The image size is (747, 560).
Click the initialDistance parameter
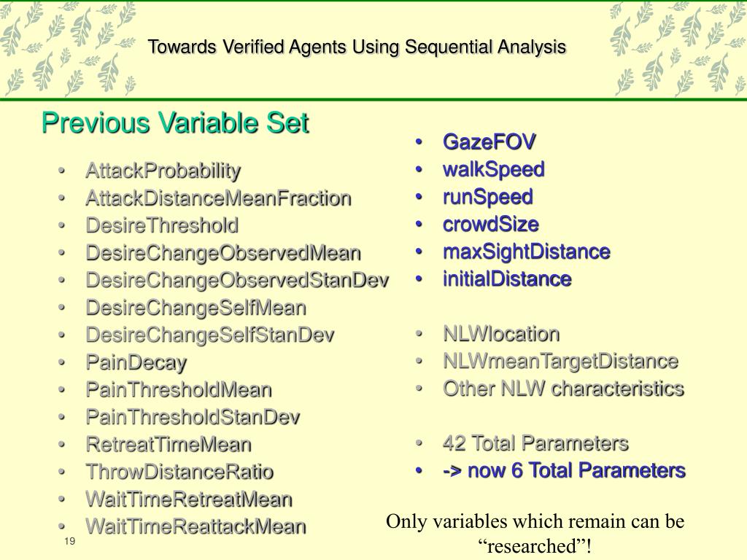tap(507, 279)
